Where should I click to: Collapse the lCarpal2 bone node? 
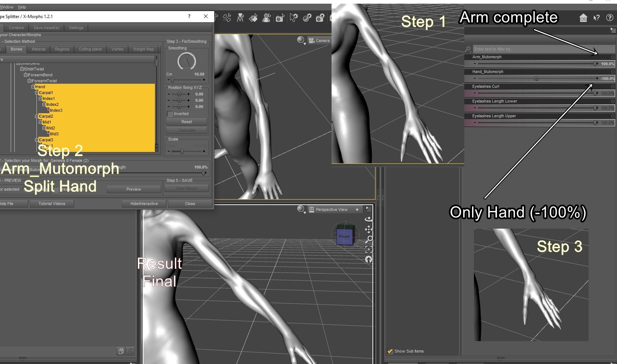(x=37, y=117)
